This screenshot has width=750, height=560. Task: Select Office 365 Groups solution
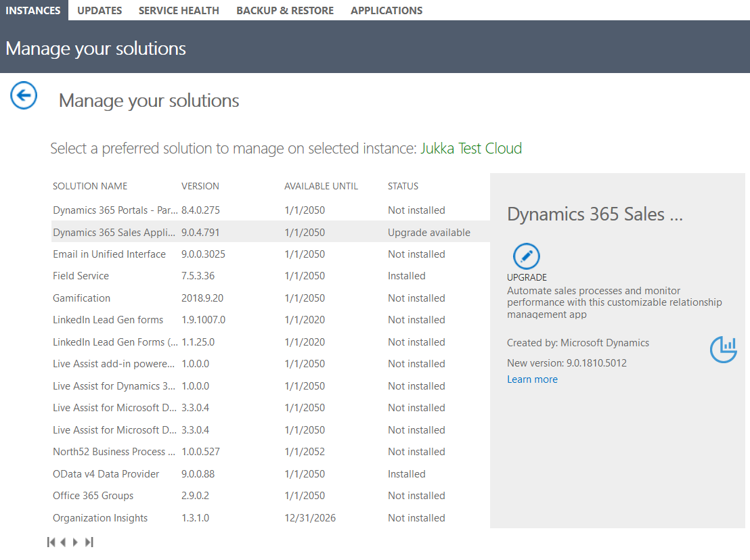[x=271, y=496]
